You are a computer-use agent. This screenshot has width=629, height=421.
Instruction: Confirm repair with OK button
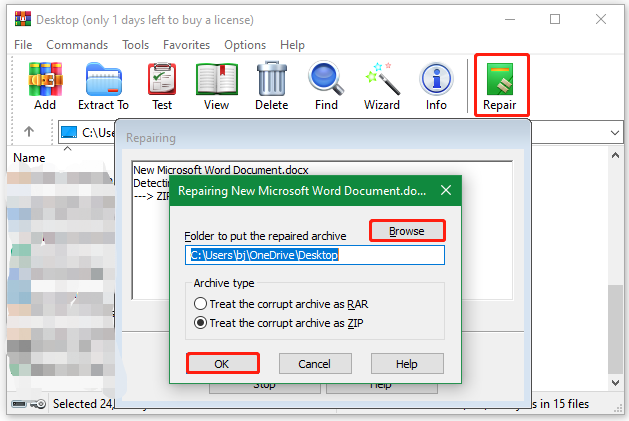[222, 364]
